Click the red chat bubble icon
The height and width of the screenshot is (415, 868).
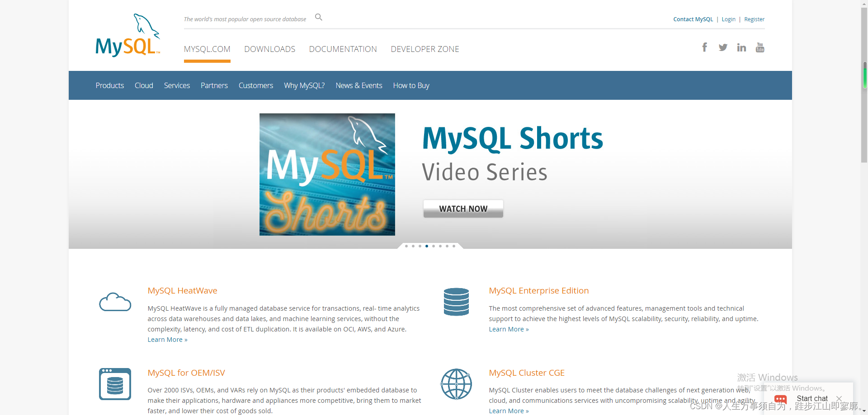pyautogui.click(x=780, y=399)
